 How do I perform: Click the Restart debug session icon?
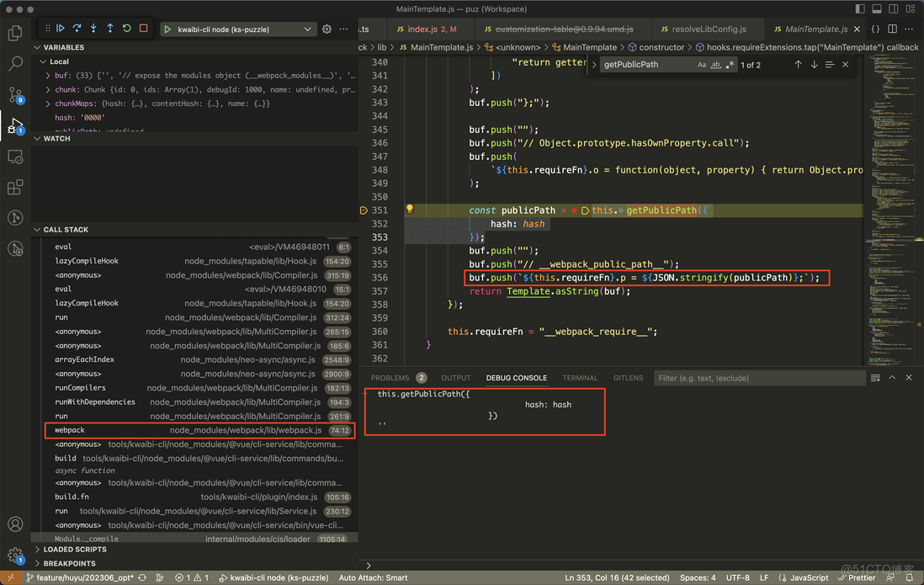coord(127,28)
